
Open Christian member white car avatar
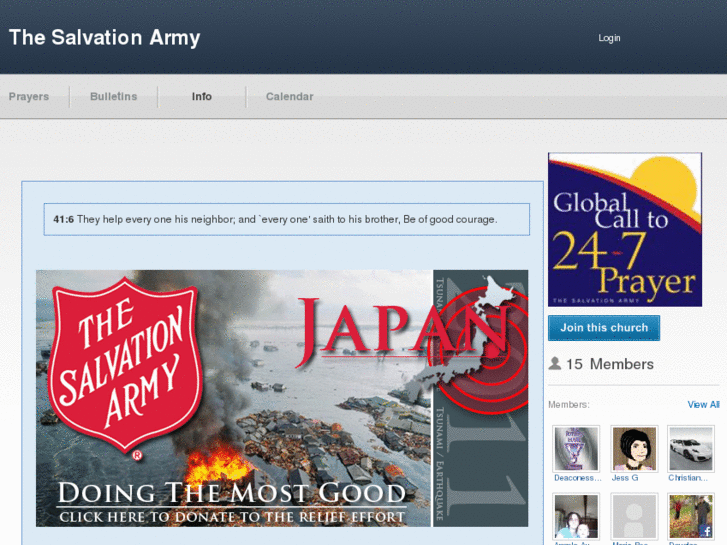pyautogui.click(x=691, y=449)
